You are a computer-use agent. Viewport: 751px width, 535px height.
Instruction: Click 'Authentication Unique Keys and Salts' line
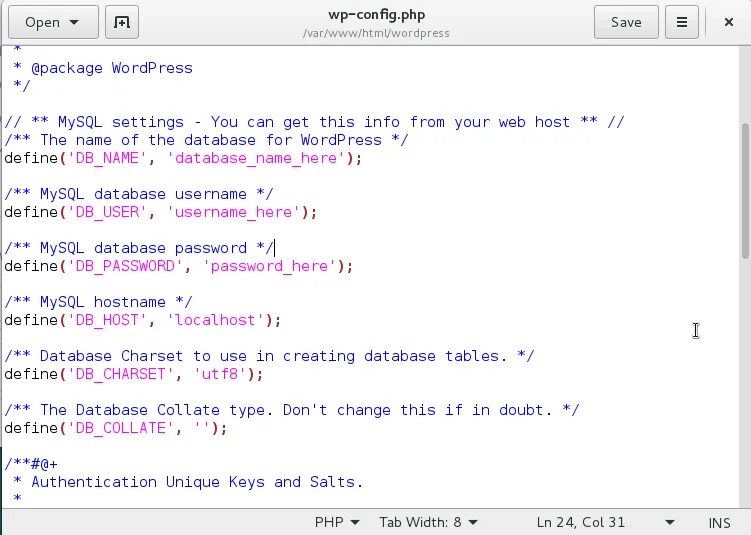(x=189, y=482)
